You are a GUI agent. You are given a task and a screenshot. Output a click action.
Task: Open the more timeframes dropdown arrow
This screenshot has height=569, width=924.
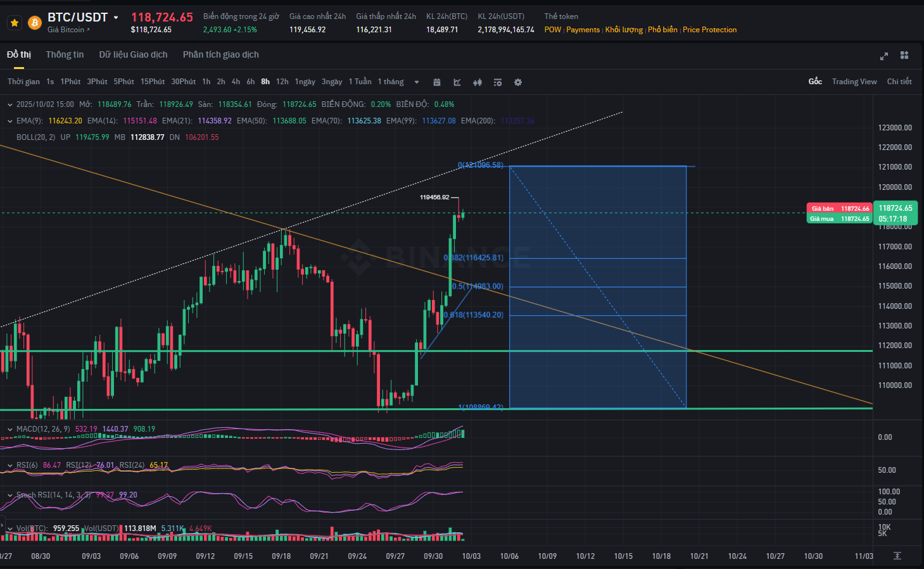(x=416, y=82)
